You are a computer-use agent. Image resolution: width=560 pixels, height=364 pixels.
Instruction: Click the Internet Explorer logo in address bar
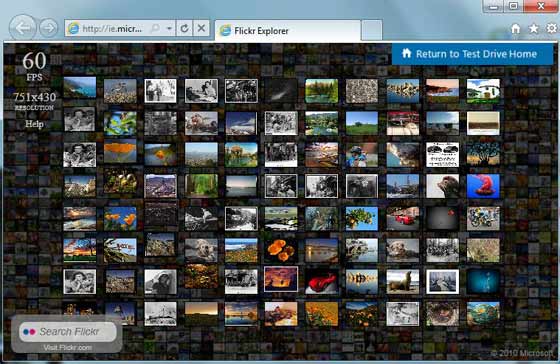(74, 28)
